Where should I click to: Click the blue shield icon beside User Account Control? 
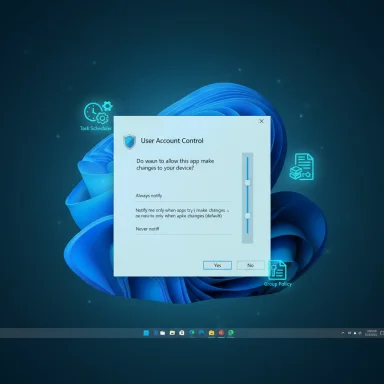[129, 141]
